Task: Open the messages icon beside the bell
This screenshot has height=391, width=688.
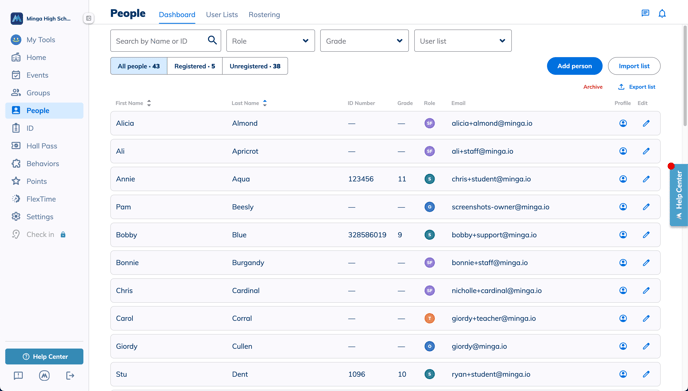Action: coord(645,13)
